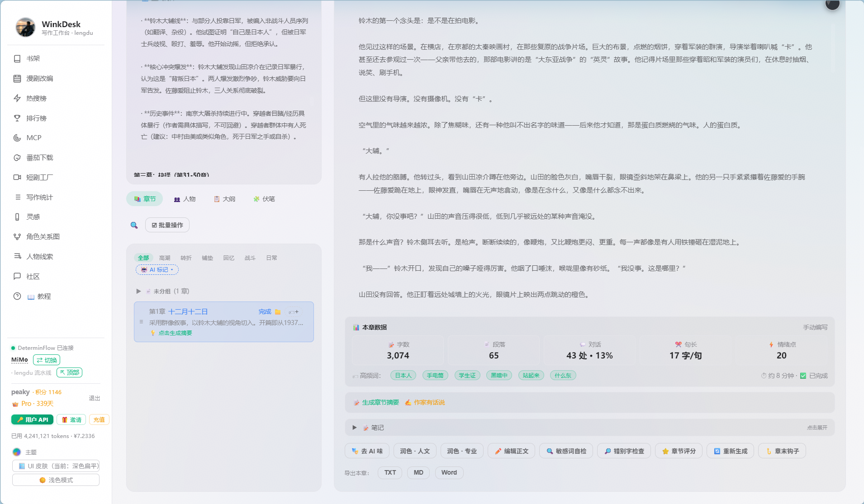864x504 pixels.
Task: Open 漫剧改编 sidebar icon
Action: tap(17, 79)
